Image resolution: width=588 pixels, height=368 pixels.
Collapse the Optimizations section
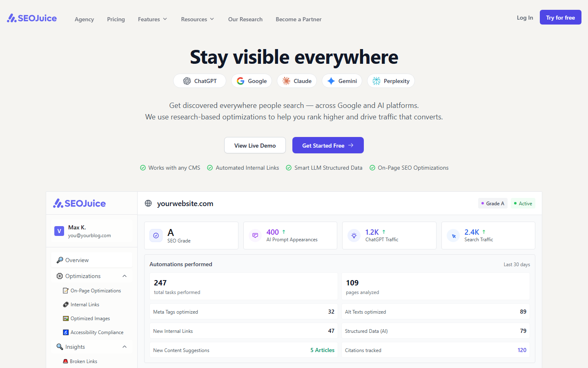coord(125,276)
